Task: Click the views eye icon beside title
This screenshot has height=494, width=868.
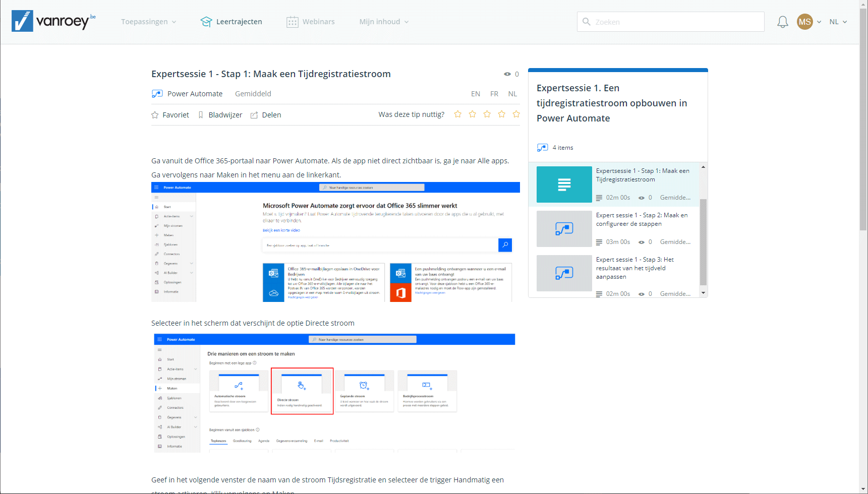Action: (x=507, y=74)
